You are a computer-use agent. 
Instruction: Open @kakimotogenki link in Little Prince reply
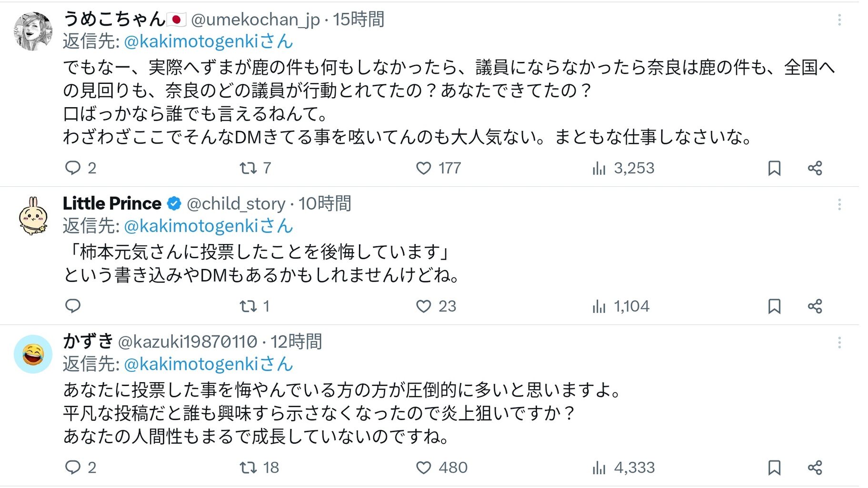208,226
